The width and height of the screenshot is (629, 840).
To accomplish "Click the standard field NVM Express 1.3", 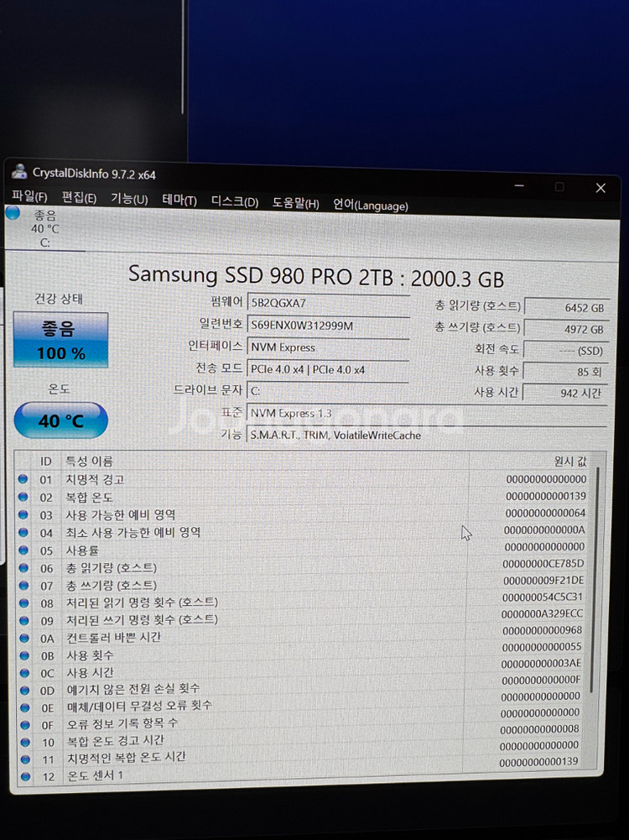I will 427,414.
